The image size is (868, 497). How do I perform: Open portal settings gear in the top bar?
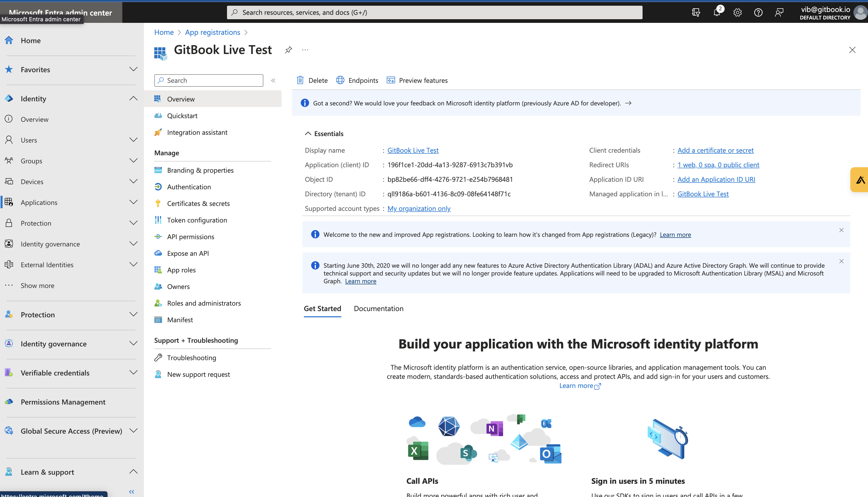737,13
